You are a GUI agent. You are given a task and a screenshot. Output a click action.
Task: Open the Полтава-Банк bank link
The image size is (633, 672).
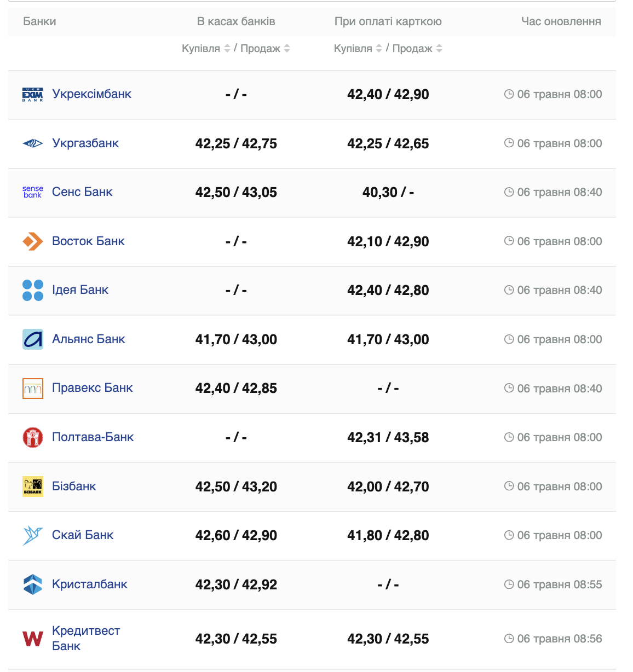pyautogui.click(x=93, y=437)
